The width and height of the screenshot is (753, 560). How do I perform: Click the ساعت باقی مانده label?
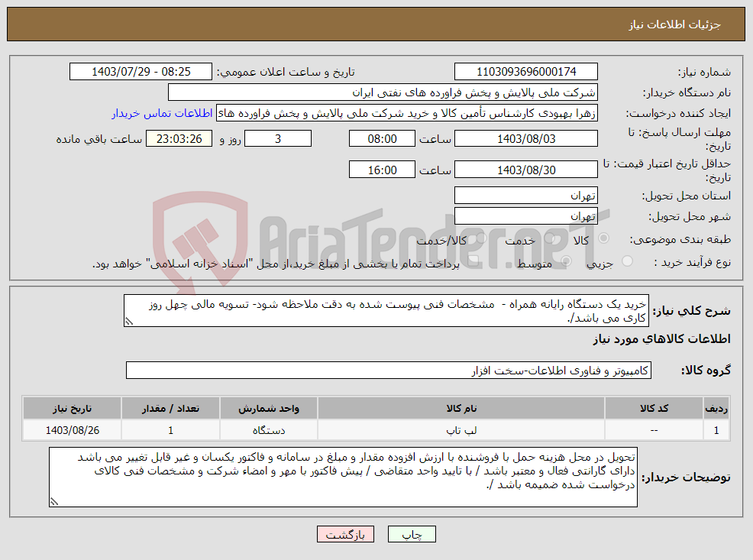pos(99,139)
